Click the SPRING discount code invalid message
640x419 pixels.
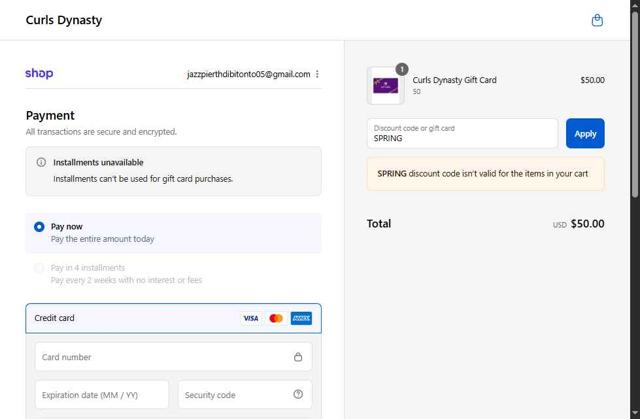pyautogui.click(x=486, y=174)
